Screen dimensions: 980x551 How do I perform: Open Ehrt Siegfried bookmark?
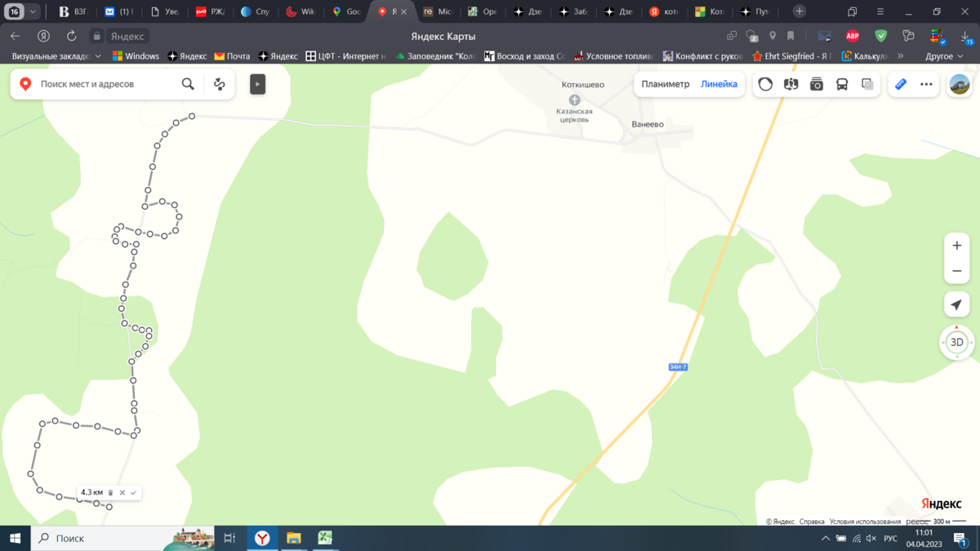click(792, 56)
